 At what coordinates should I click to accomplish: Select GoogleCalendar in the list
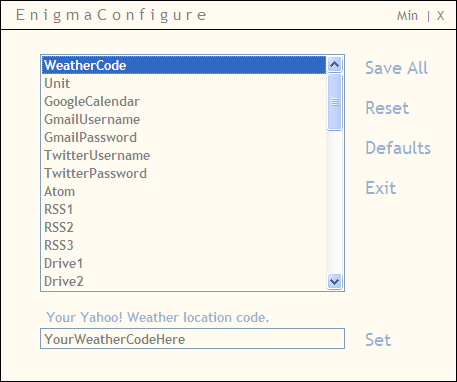coord(184,101)
